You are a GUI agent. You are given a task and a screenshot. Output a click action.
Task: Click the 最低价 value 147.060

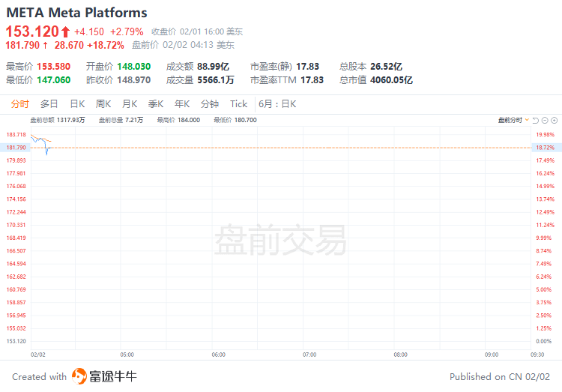pyautogui.click(x=53, y=80)
